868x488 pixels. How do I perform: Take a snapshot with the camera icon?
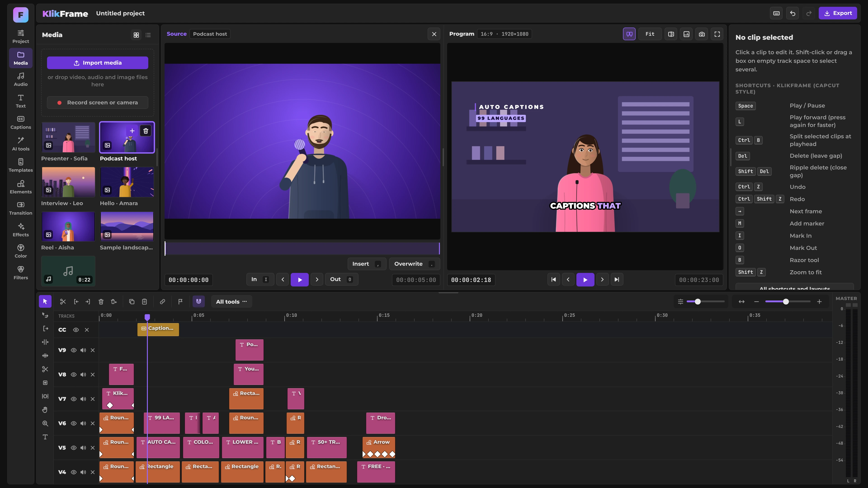702,34
